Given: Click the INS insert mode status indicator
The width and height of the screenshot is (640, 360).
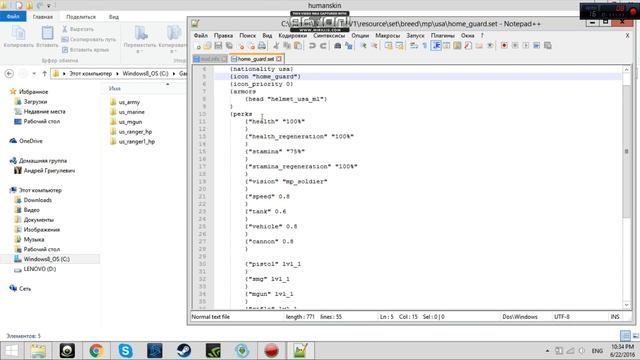Looking at the screenshot, I should click(x=615, y=317).
